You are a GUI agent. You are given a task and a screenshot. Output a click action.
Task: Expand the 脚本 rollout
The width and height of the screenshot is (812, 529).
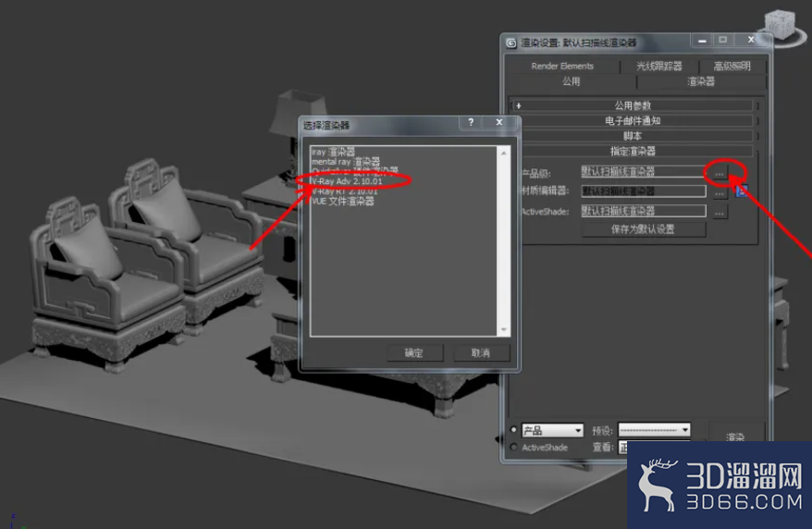[633, 136]
